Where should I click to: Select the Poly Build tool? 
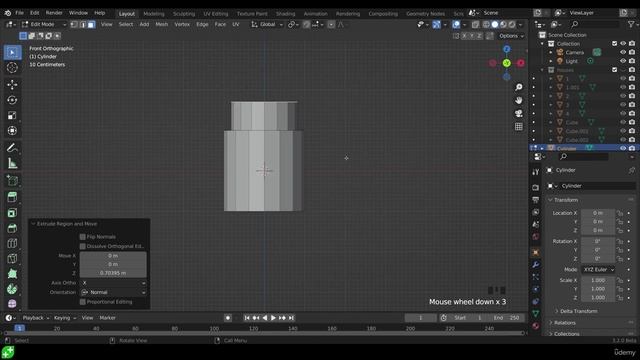(x=12, y=274)
